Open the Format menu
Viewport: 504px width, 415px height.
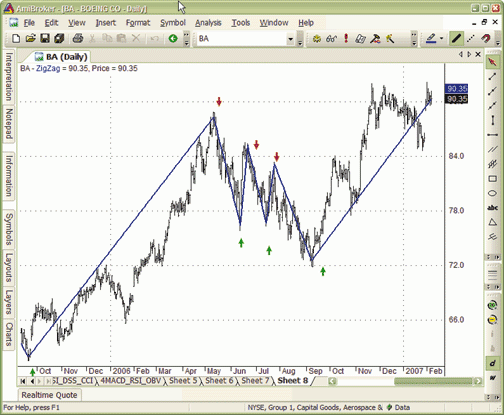(138, 23)
